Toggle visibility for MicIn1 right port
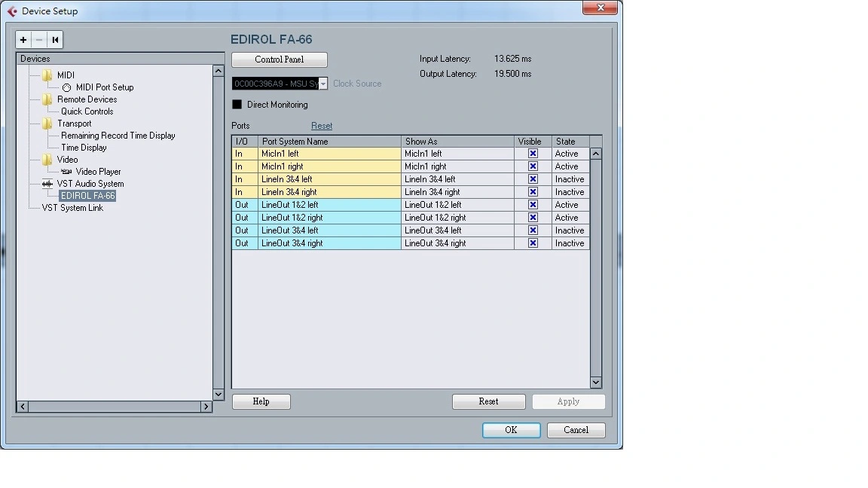This screenshot has width=868, height=488. pyautogui.click(x=533, y=166)
